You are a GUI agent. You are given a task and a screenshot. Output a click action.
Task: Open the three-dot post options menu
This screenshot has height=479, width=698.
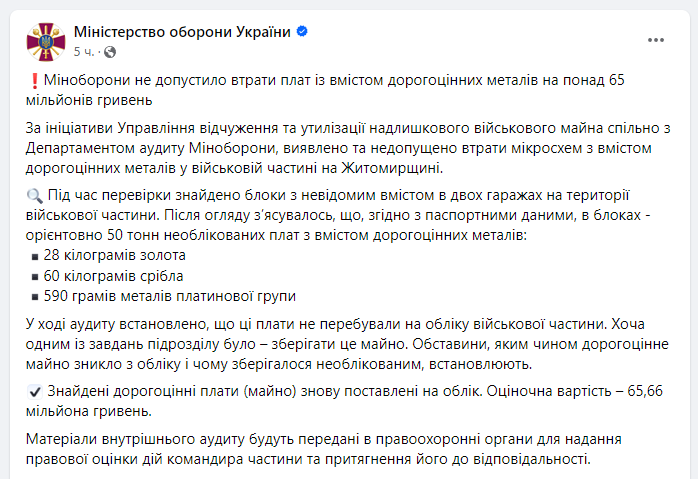(656, 40)
